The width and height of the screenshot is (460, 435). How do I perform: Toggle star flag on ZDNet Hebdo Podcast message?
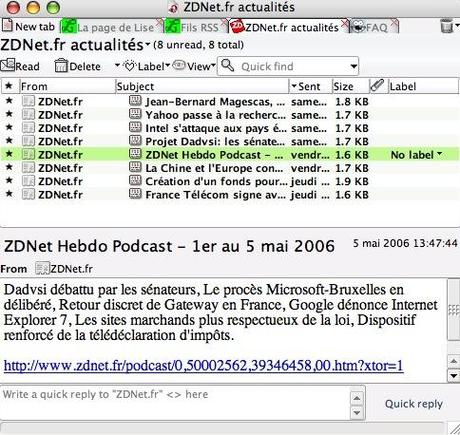click(x=9, y=153)
